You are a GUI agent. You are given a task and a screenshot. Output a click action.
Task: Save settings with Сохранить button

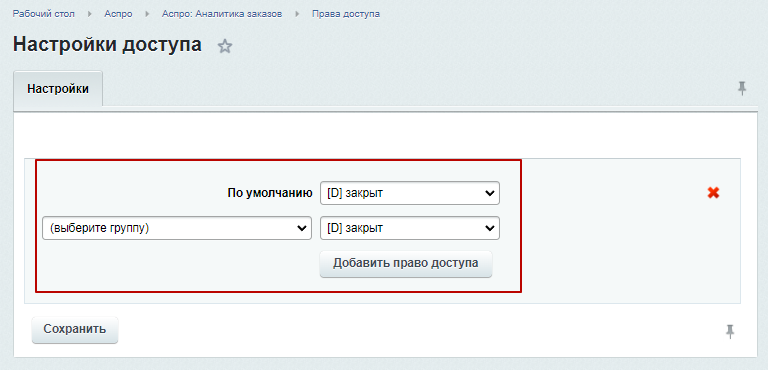pos(75,329)
